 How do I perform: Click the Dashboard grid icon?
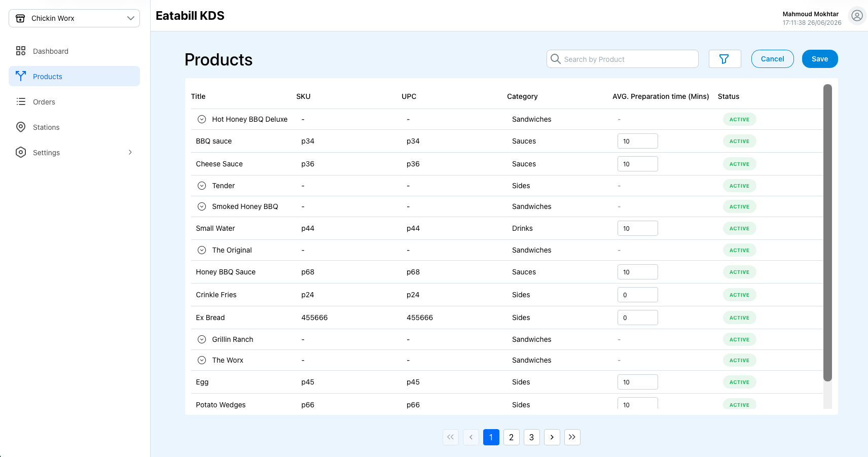point(21,51)
